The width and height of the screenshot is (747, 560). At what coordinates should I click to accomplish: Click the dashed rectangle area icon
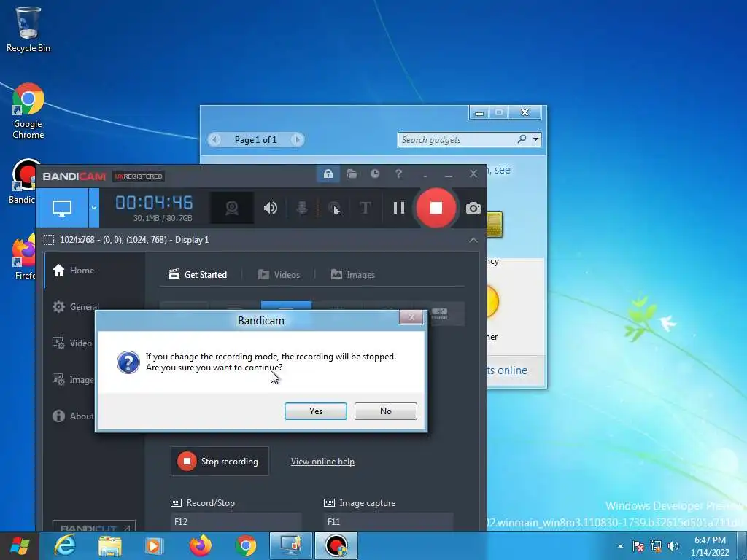[49, 239]
